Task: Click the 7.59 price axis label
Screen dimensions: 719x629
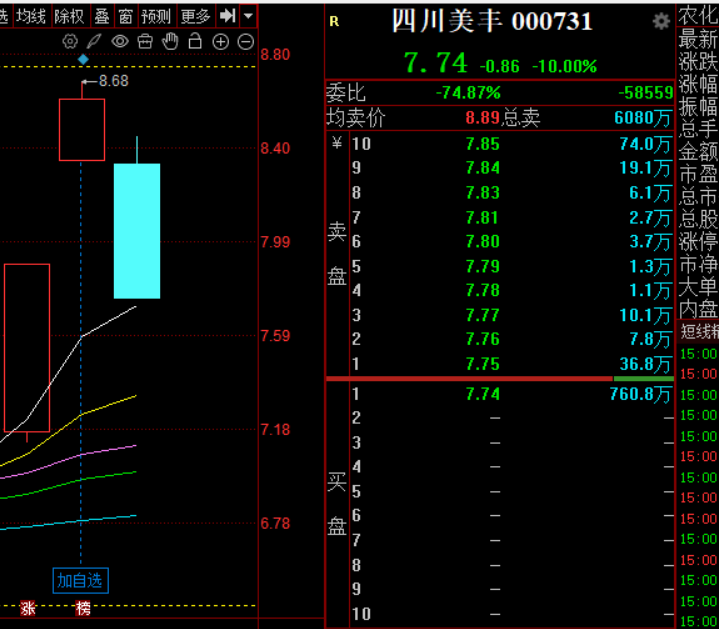Action: [x=275, y=336]
